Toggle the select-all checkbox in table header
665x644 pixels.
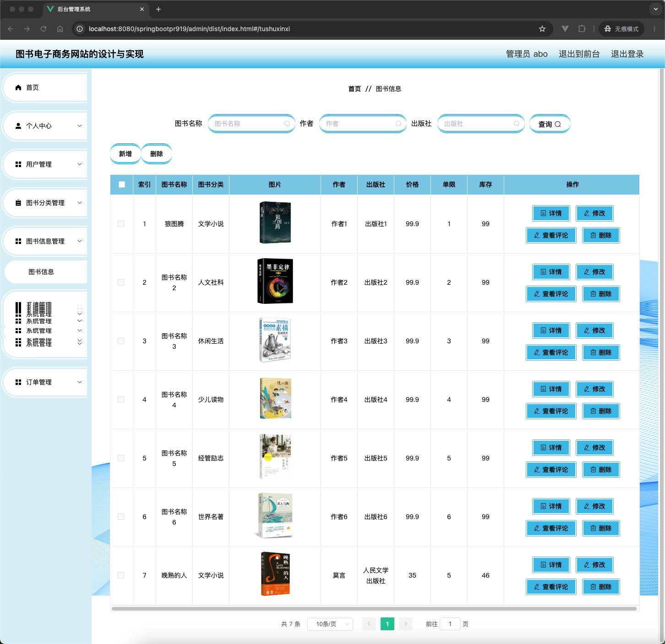click(122, 184)
